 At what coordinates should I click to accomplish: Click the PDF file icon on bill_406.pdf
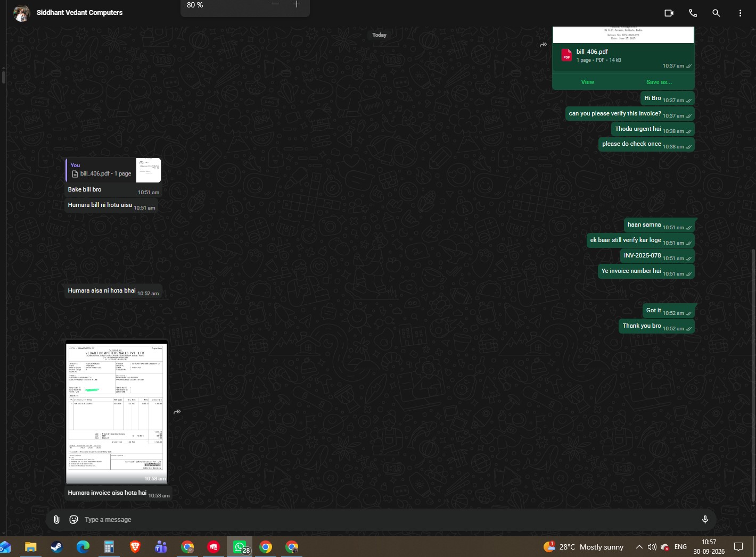[566, 55]
